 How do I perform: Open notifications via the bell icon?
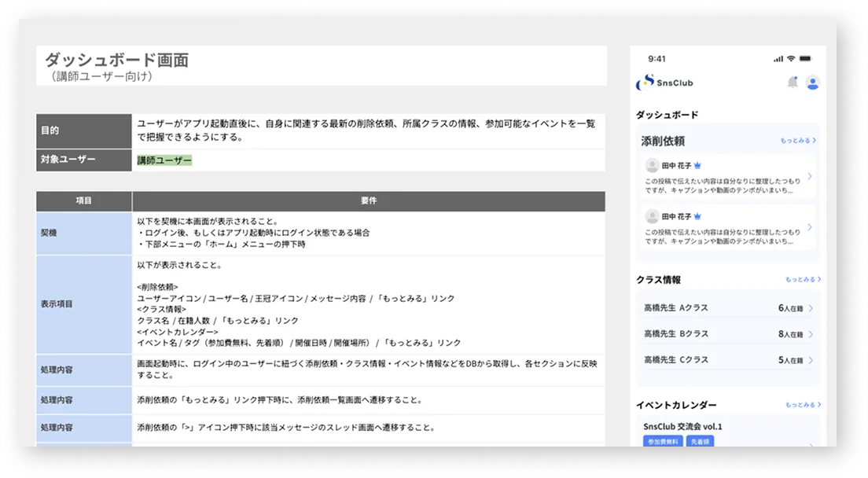click(793, 83)
